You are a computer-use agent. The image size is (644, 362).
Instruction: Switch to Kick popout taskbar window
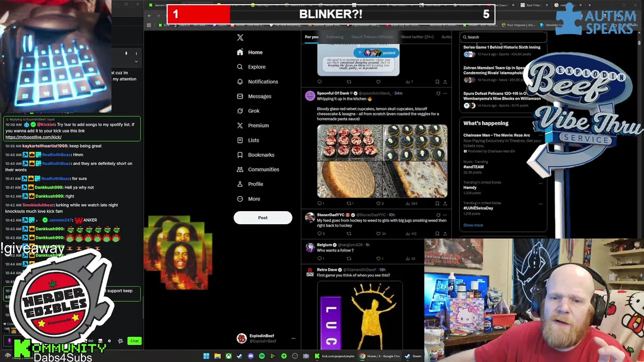(x=335, y=356)
